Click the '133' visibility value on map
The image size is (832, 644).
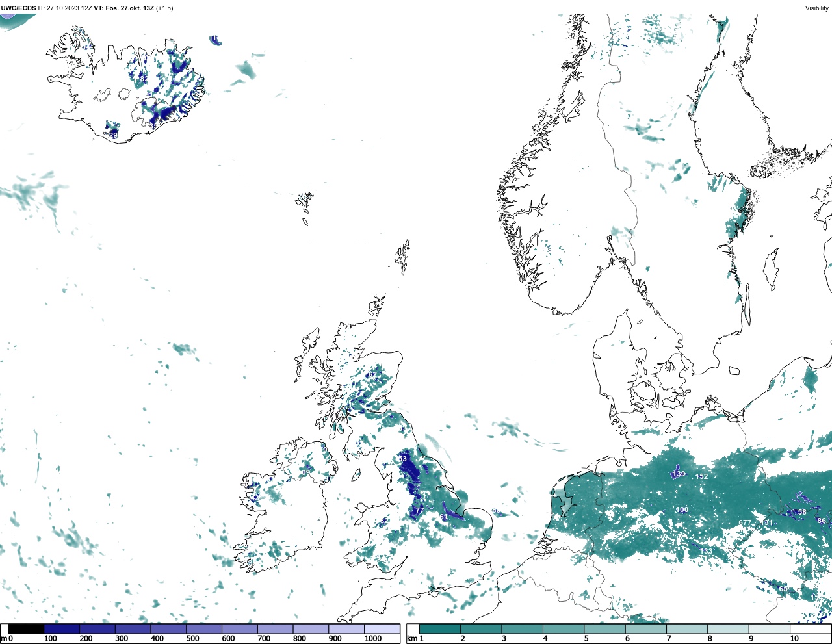706,552
